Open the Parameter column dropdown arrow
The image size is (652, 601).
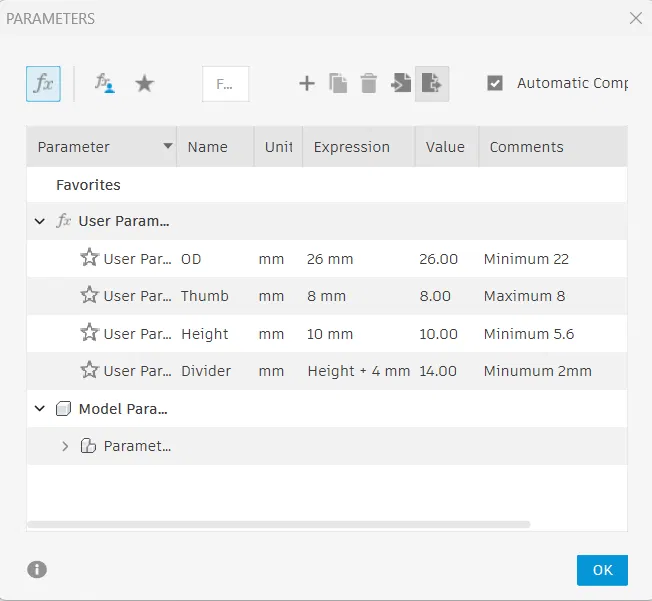tap(167, 147)
